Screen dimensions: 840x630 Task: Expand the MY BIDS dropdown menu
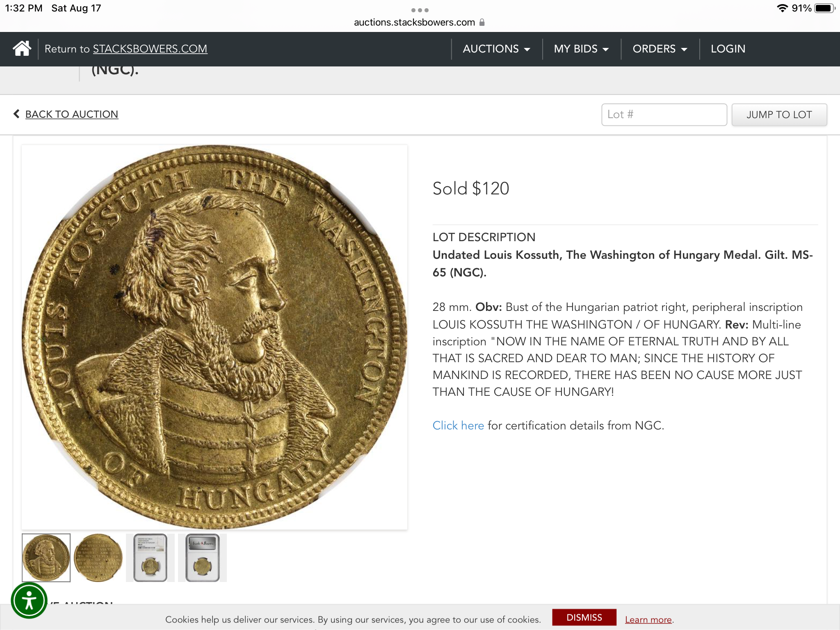[581, 49]
